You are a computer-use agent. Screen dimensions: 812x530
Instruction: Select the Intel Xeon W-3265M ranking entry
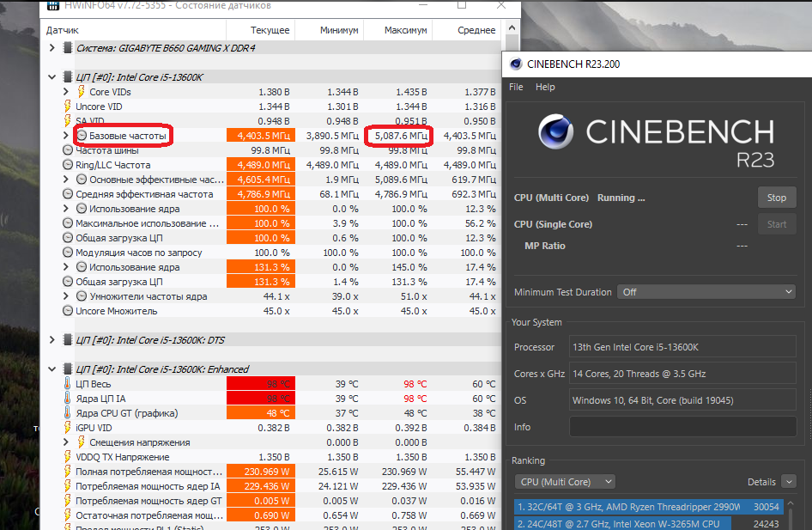point(648,523)
